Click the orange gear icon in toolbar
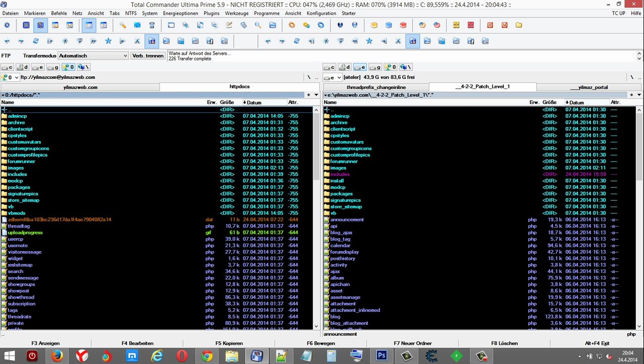The width and height of the screenshot is (644, 364). 291,25
